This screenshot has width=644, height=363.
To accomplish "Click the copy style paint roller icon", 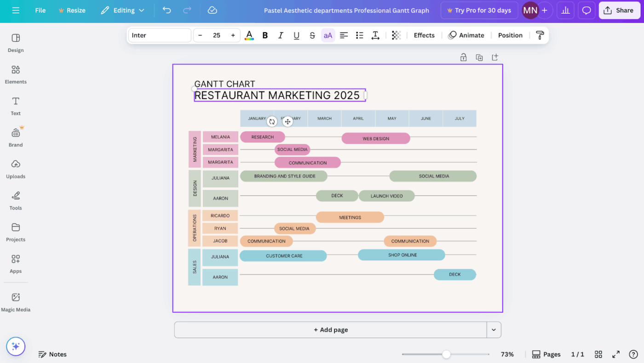I will pyautogui.click(x=540, y=35).
